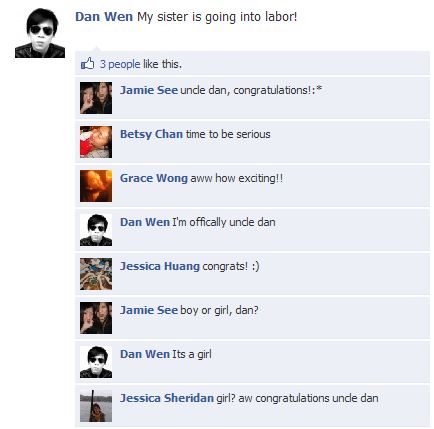Viewport: 434px width, 429px height.
Task: Click Dan Wen's avatar beside 'Its a girl'
Action: coord(96,362)
